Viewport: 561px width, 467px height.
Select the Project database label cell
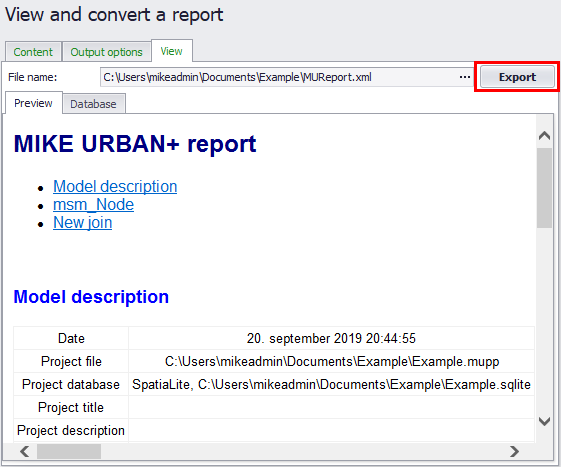tap(71, 384)
